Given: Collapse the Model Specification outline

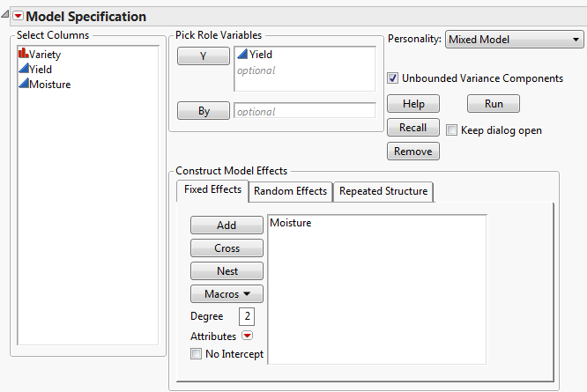Looking at the screenshot, I should (6, 17).
